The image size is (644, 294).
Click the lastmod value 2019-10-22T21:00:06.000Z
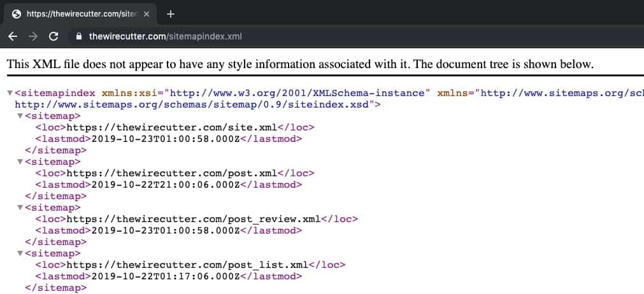tap(166, 185)
